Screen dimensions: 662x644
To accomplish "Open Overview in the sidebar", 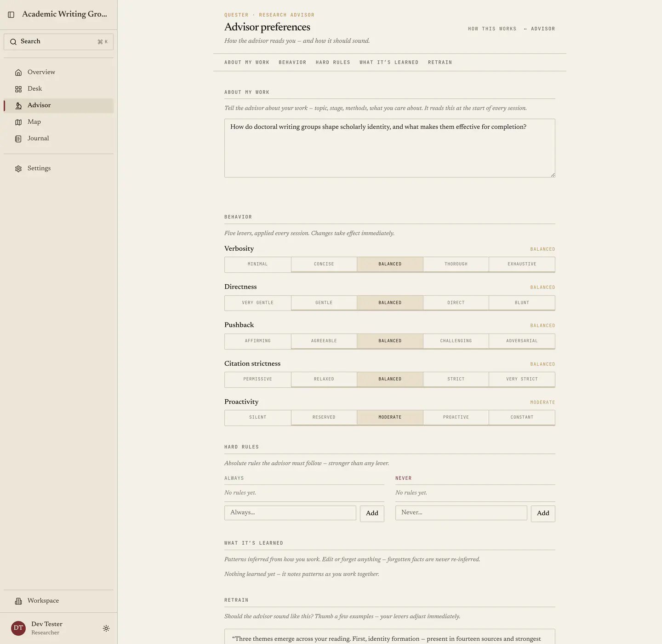I will pos(58,72).
